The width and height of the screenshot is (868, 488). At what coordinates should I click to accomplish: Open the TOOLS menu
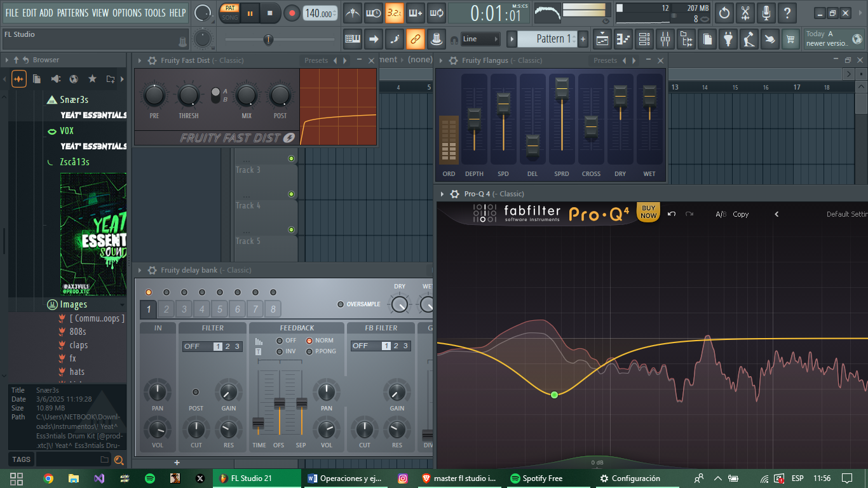tap(155, 13)
